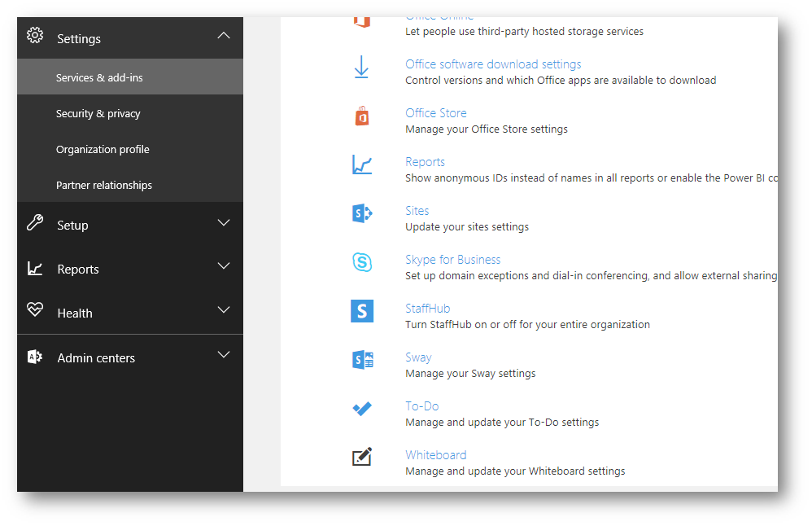Click the Reports chart icon in sidebar
Screen dimensions: 812x526
[x=35, y=268]
